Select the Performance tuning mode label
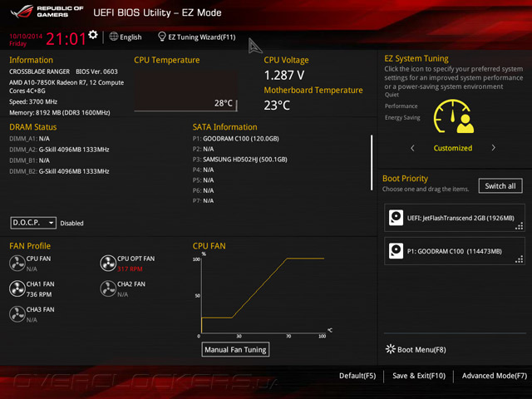The image size is (532, 399). (401, 106)
